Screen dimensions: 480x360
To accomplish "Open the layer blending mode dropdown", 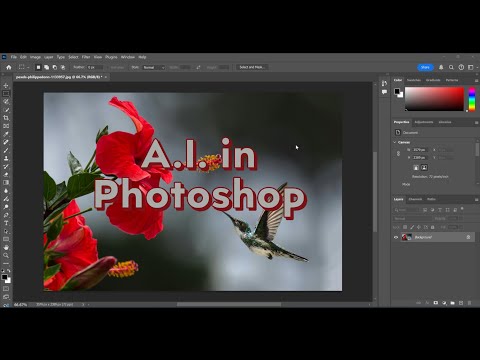I will 412,219.
